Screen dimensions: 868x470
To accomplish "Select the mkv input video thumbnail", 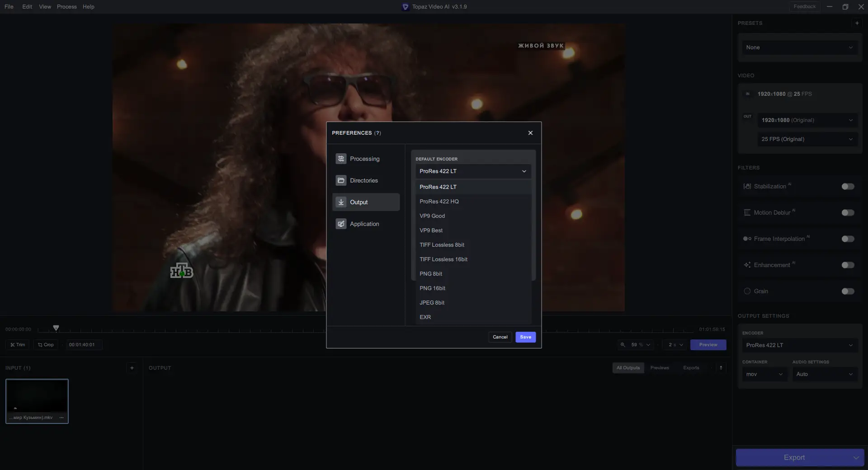I will tap(37, 401).
